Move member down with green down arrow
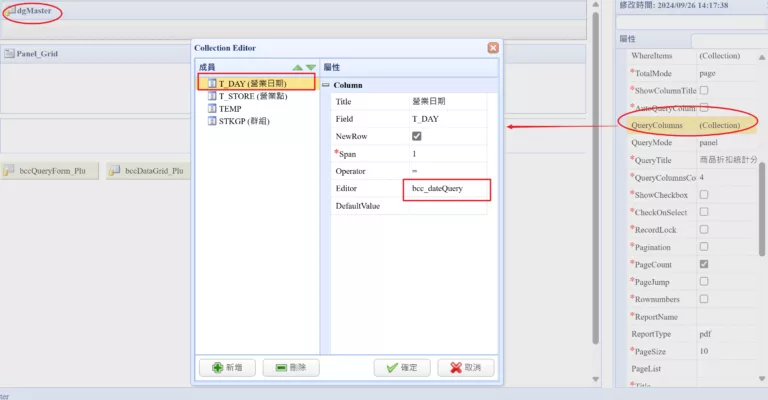This screenshot has height=400, width=768. (310, 67)
